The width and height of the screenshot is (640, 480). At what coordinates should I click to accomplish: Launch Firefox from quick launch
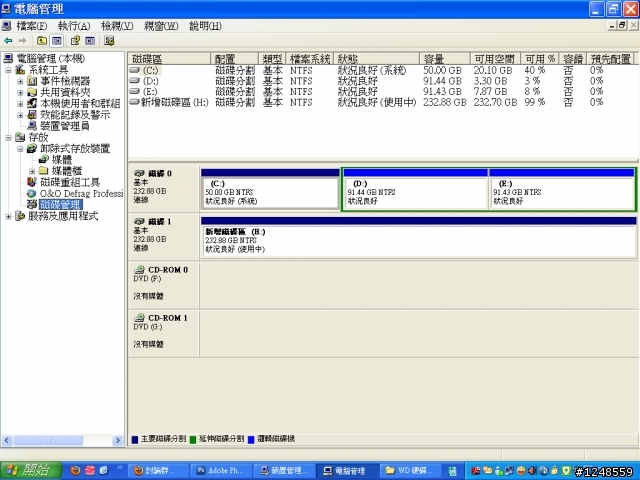pyautogui.click(x=75, y=471)
